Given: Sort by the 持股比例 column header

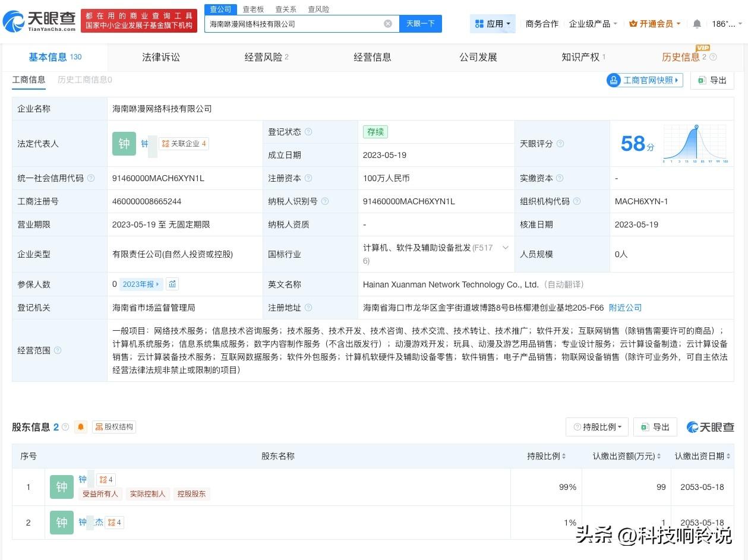Looking at the screenshot, I should [547, 456].
